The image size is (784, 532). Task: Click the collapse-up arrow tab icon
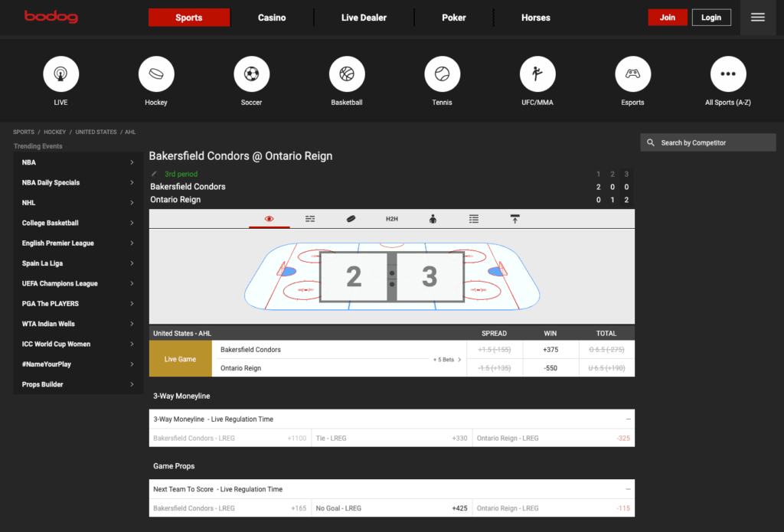click(515, 218)
